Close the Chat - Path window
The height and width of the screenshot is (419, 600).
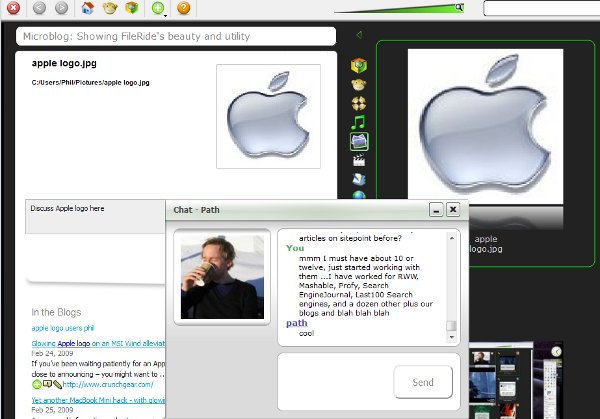click(x=453, y=210)
